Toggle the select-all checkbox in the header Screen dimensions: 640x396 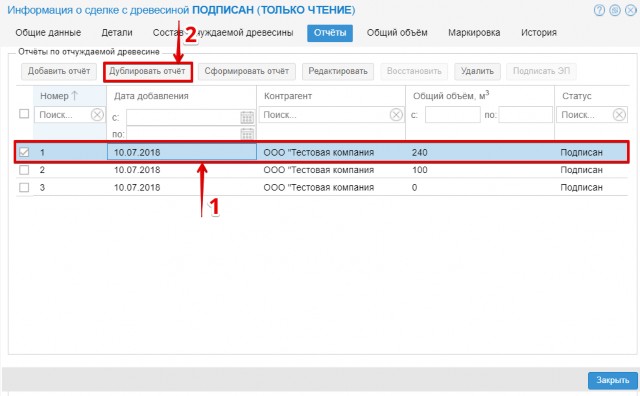click(24, 113)
